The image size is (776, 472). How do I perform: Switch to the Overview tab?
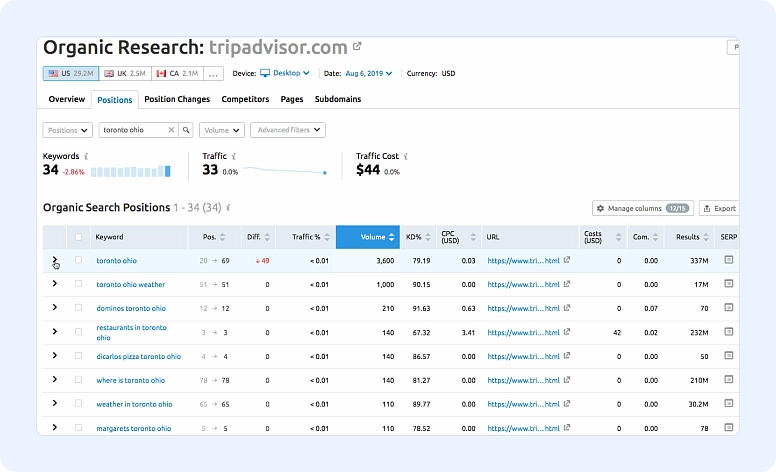click(x=67, y=99)
